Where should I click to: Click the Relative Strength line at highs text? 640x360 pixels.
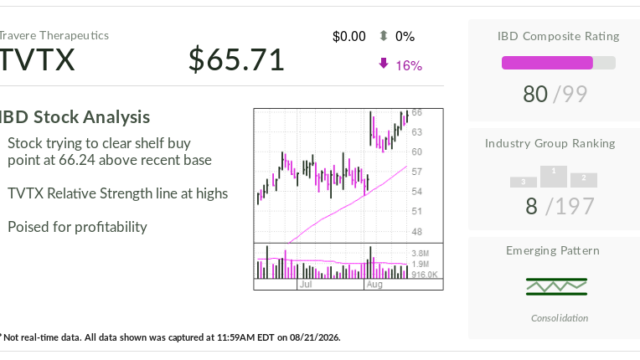tap(118, 193)
